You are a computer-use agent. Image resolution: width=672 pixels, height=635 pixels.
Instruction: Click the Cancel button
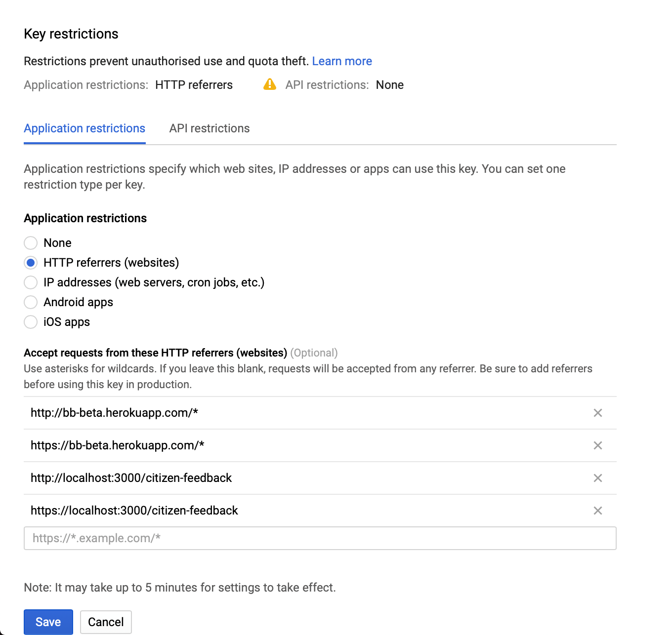(106, 622)
